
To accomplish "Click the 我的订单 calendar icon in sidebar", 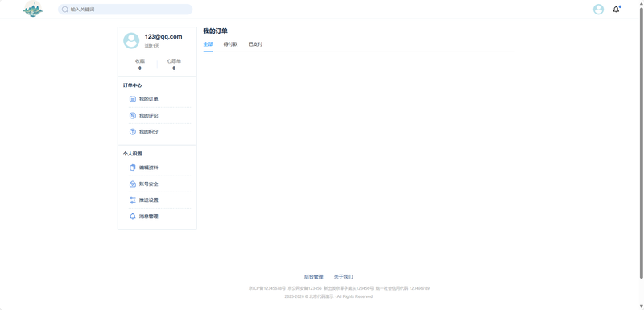I will 133,99.
